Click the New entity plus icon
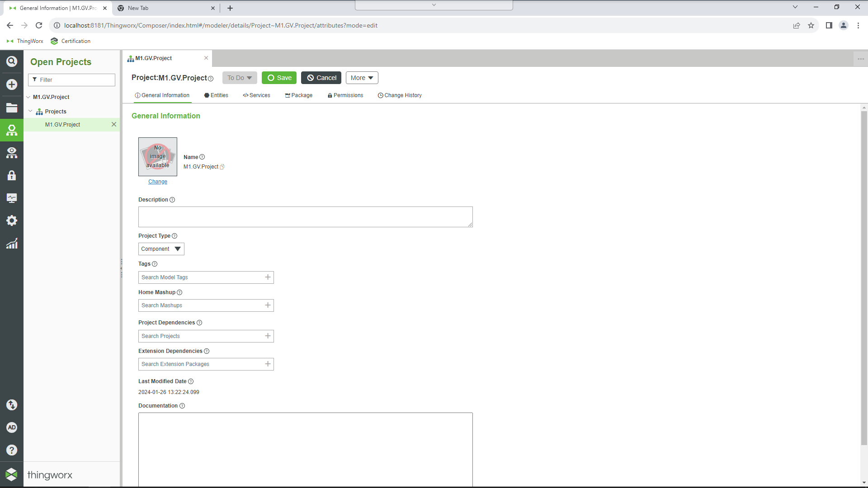 (x=12, y=84)
